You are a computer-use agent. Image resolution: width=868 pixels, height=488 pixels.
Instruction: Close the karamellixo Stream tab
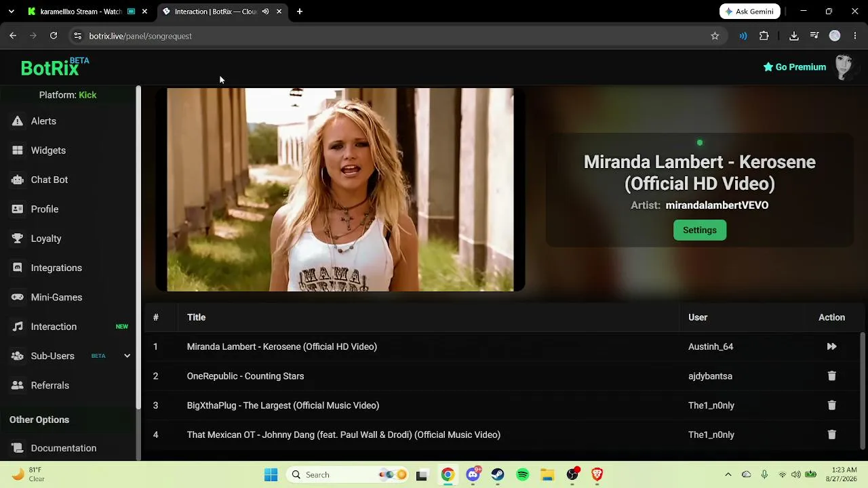point(144,12)
